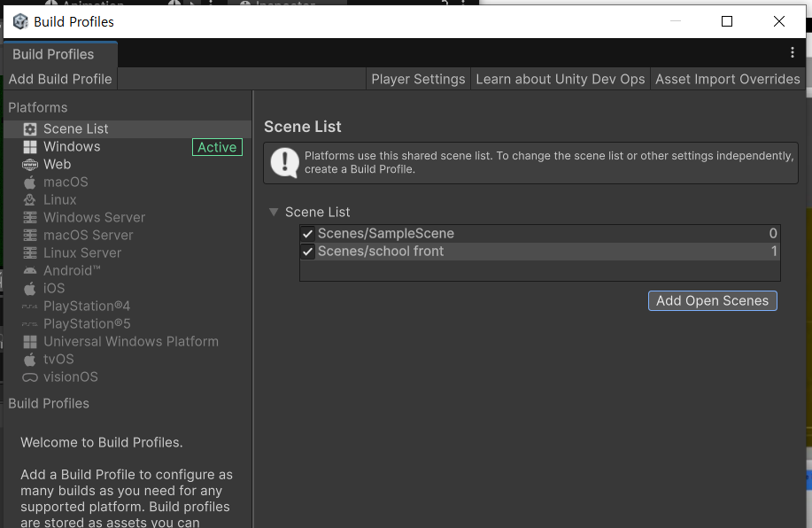The width and height of the screenshot is (812, 528).
Task: Collapse the Scene List foldout arrow
Action: tap(274, 212)
